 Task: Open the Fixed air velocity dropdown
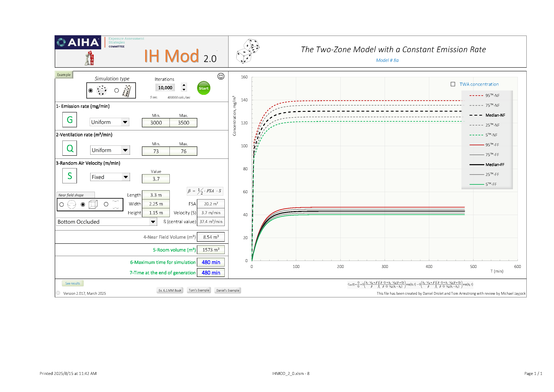[x=126, y=177]
